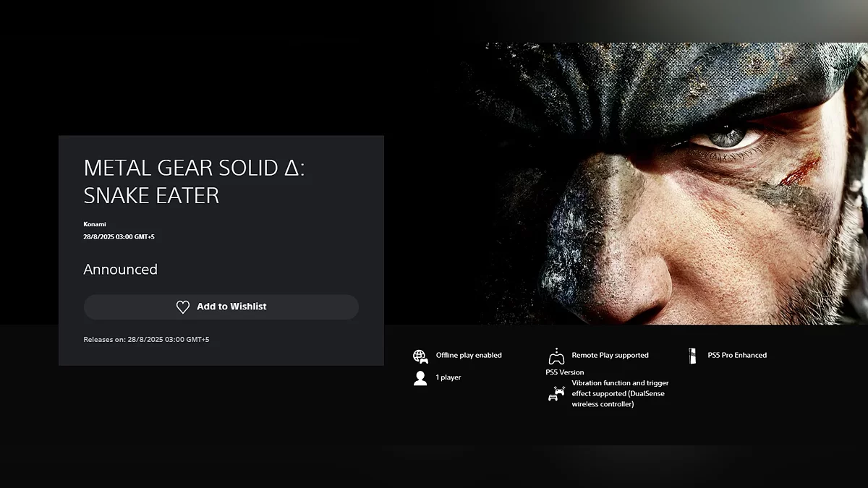Click the vibration and trigger effect description

coord(619,393)
